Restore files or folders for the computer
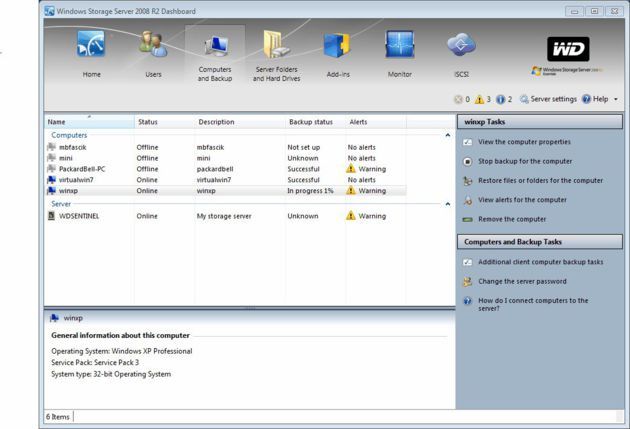 pyautogui.click(x=540, y=180)
